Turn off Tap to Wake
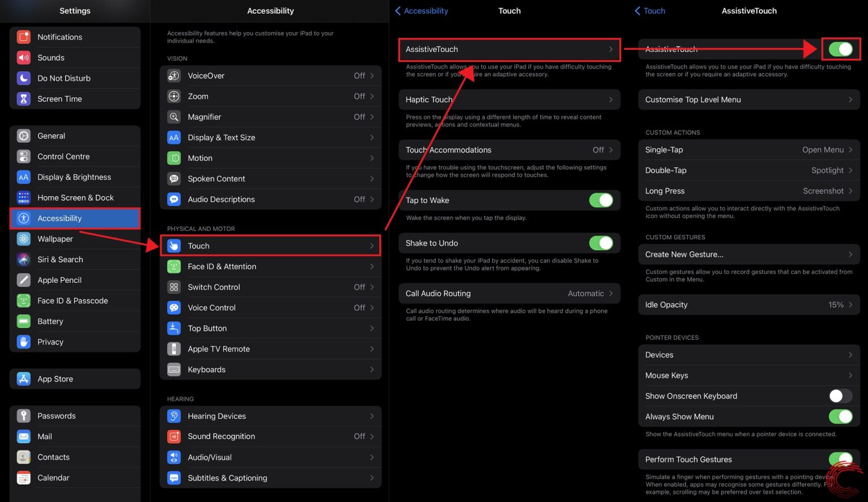Image resolution: width=868 pixels, height=502 pixels. [601, 200]
